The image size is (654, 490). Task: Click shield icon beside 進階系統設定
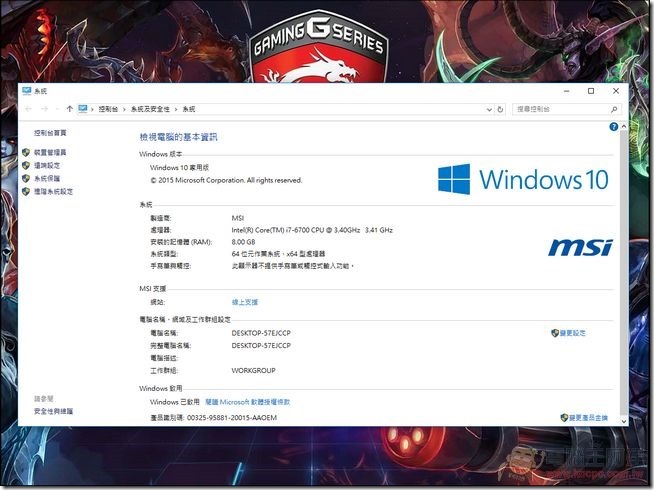pos(26,191)
